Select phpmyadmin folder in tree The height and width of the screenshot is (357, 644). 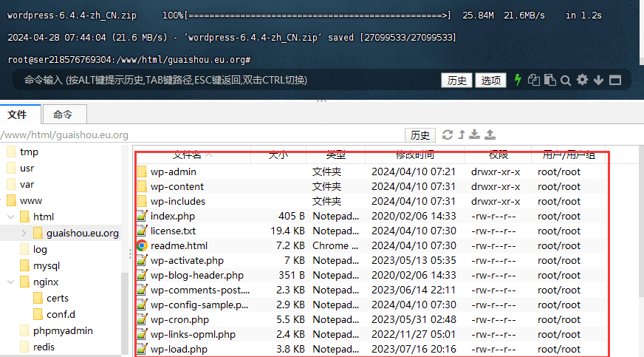(x=63, y=330)
